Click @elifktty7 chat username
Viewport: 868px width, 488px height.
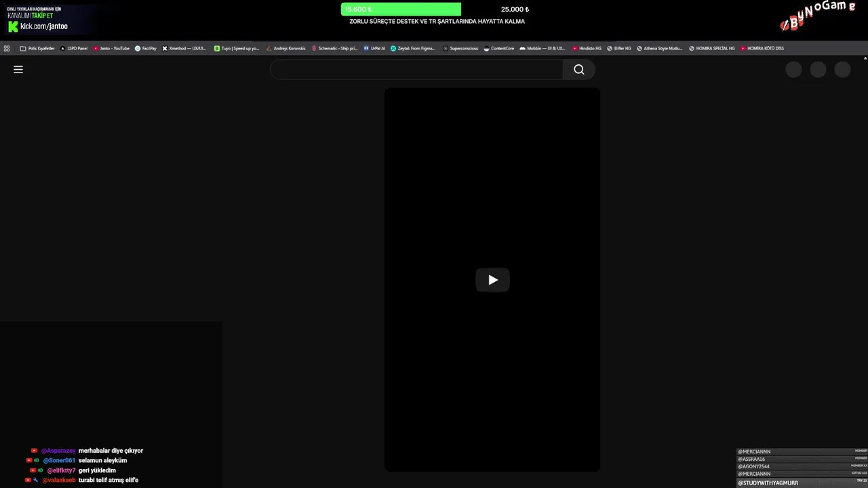pos(61,470)
